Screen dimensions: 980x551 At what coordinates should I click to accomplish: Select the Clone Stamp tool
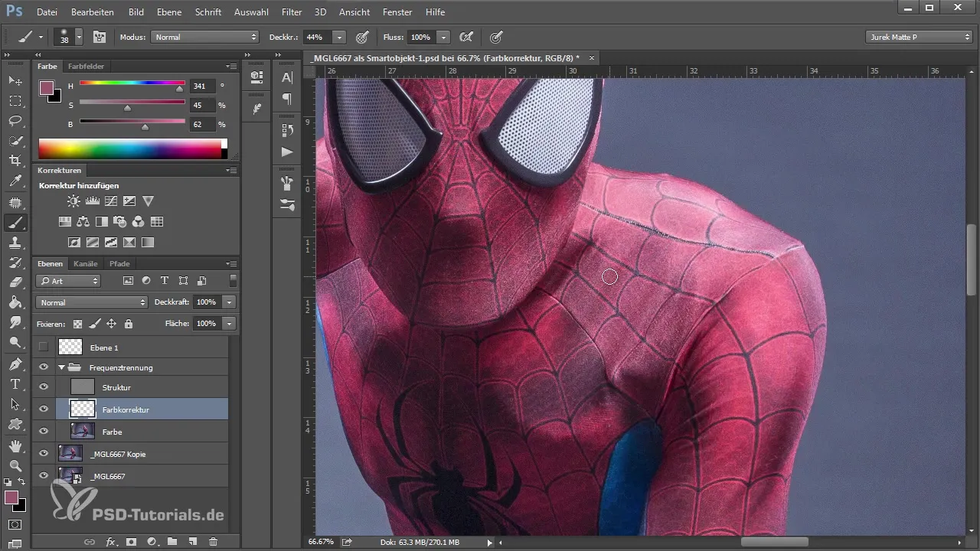(15, 243)
